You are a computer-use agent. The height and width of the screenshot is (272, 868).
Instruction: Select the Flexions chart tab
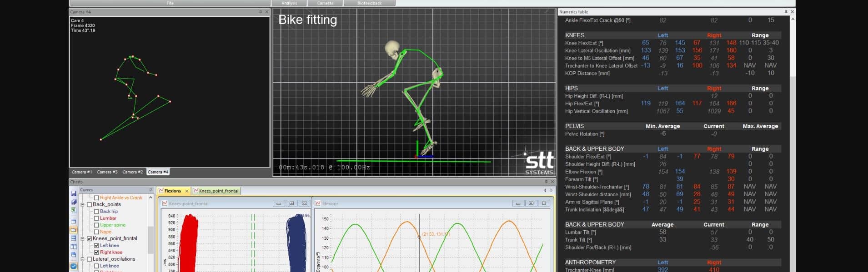(x=174, y=191)
